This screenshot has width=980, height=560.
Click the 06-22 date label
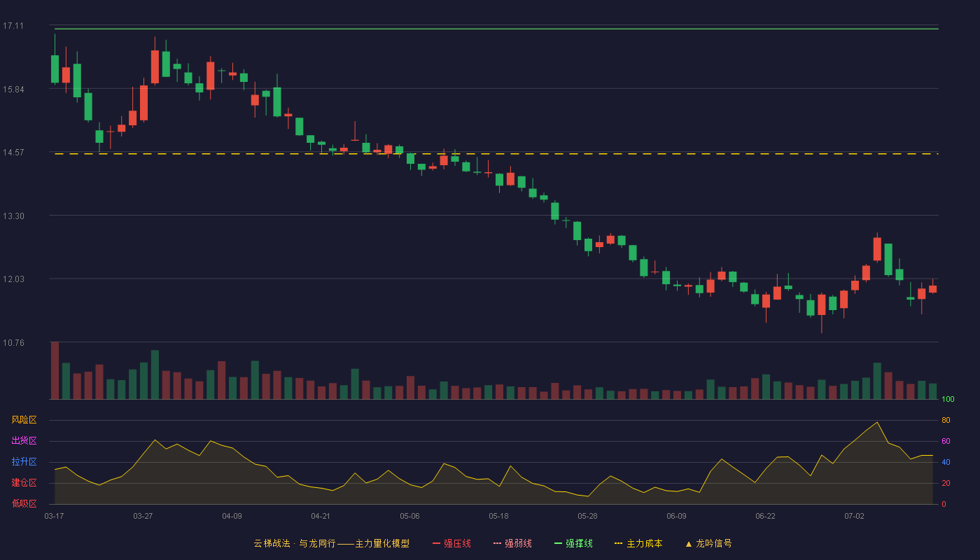tap(765, 516)
